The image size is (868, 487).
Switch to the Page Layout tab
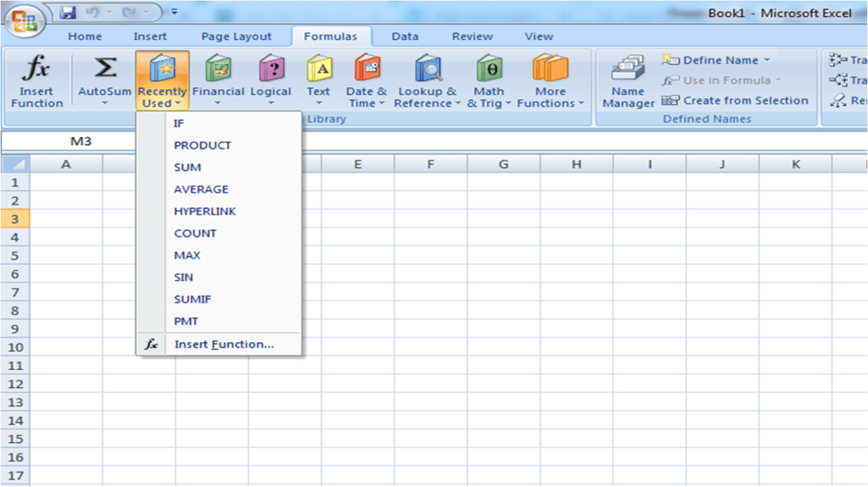tap(236, 36)
